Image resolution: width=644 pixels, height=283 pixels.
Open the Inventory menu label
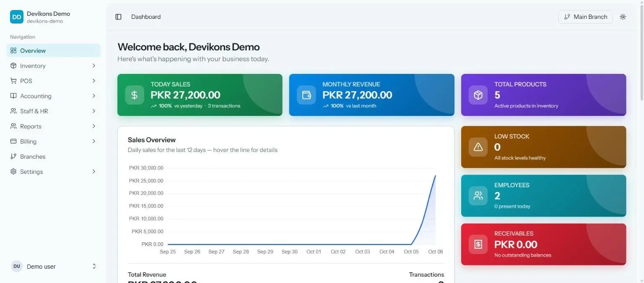pyautogui.click(x=33, y=66)
